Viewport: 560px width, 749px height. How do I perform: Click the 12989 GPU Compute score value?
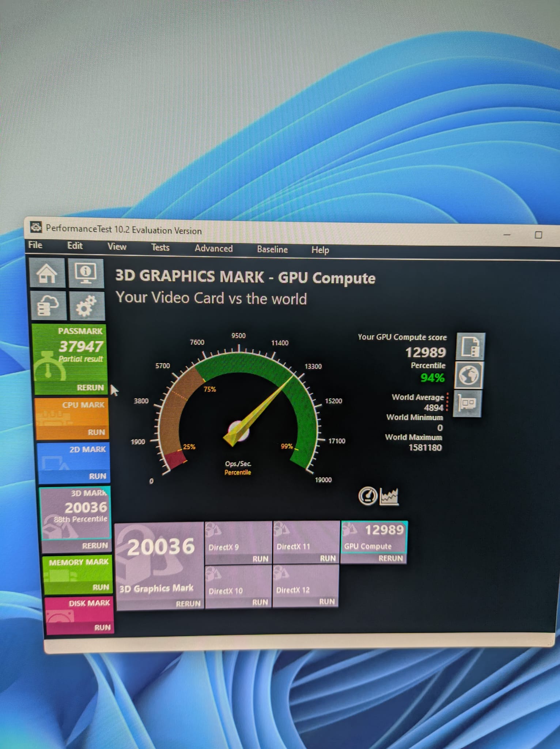(426, 352)
